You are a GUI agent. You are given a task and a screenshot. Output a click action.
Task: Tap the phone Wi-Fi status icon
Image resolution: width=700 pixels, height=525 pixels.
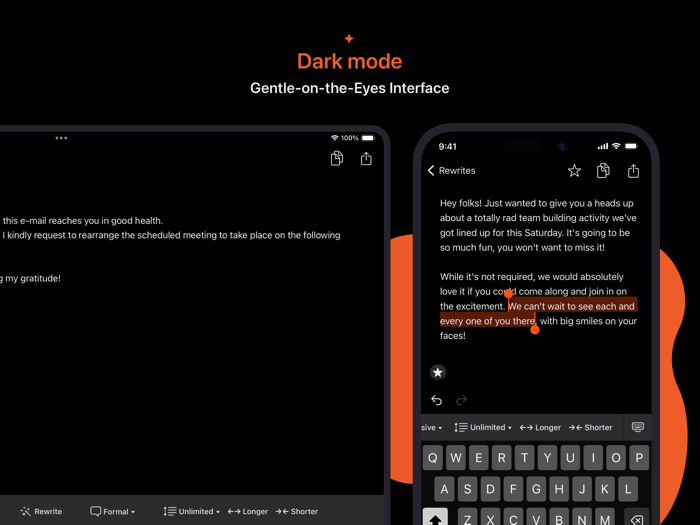pos(616,146)
